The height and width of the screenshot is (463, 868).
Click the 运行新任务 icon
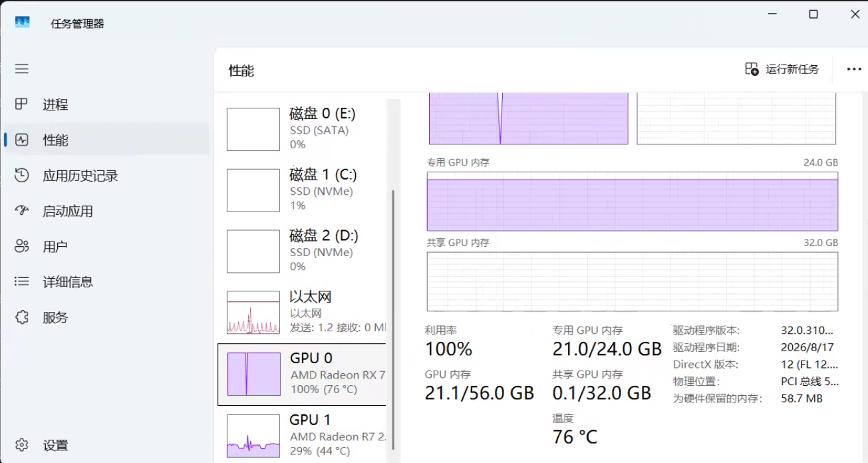tap(752, 69)
